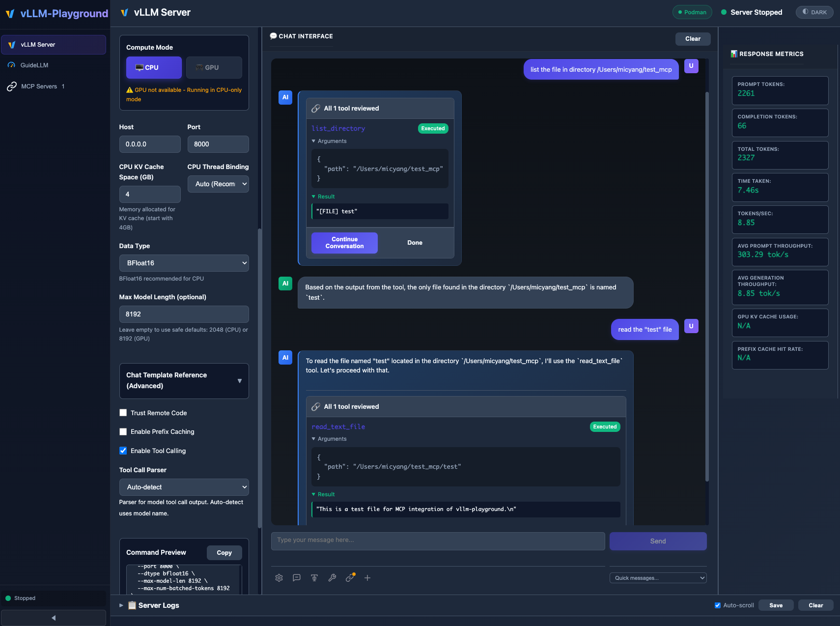Click the system prompt message icon
The image size is (840, 626).
297,578
